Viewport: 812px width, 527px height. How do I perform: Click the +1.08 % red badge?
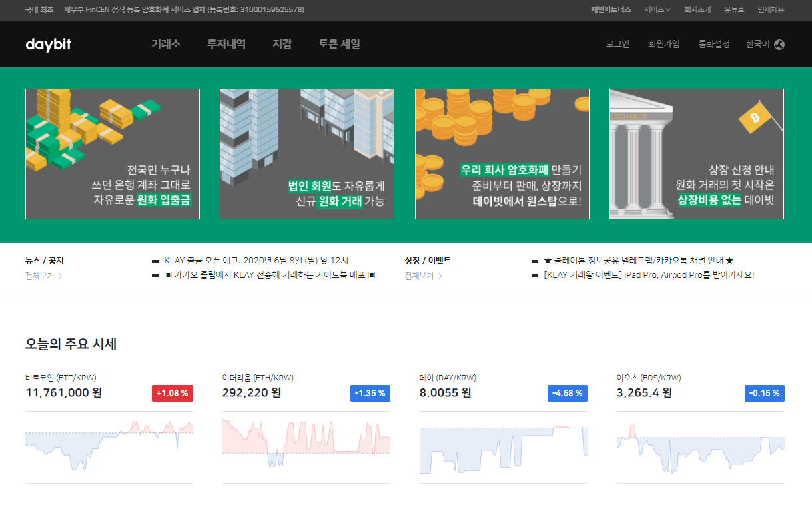click(x=173, y=394)
